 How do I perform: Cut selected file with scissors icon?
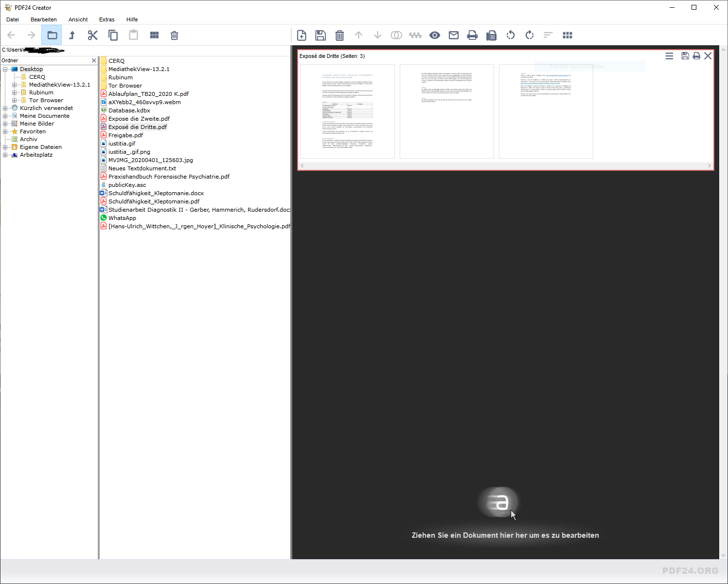point(93,35)
